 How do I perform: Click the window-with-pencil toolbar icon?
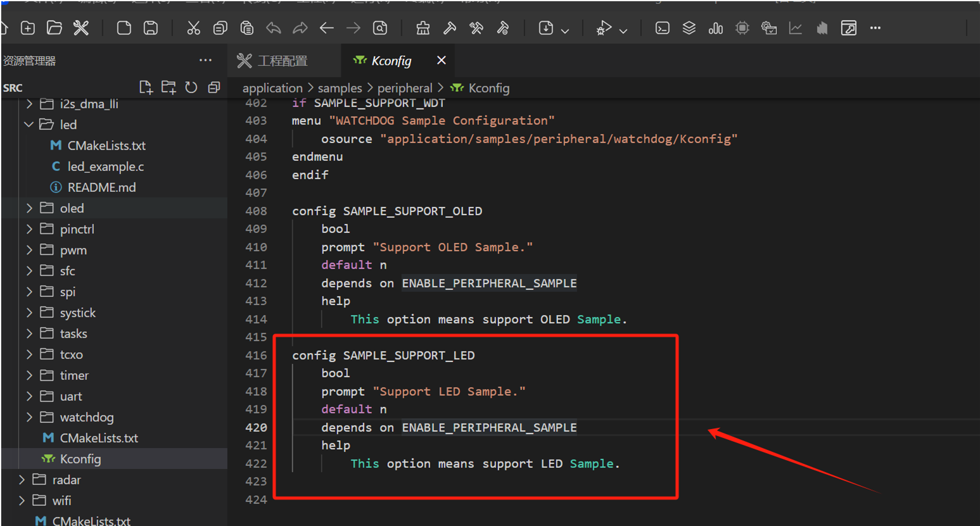[849, 28]
